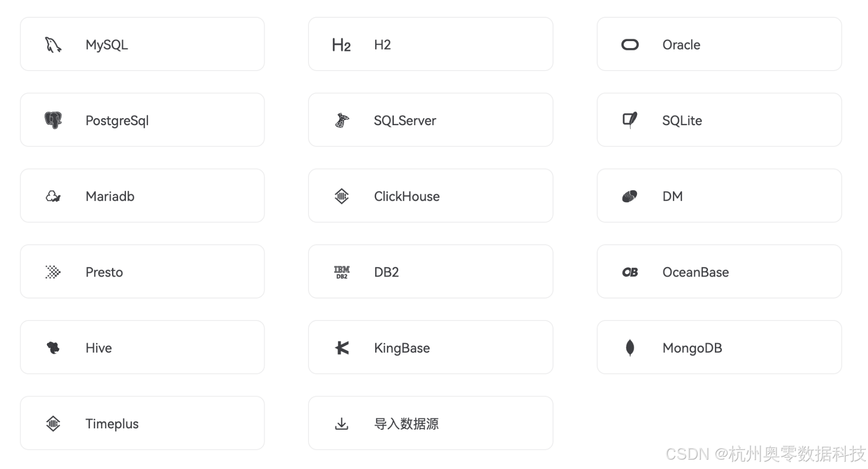Select the Timeplus text label

coord(112,424)
